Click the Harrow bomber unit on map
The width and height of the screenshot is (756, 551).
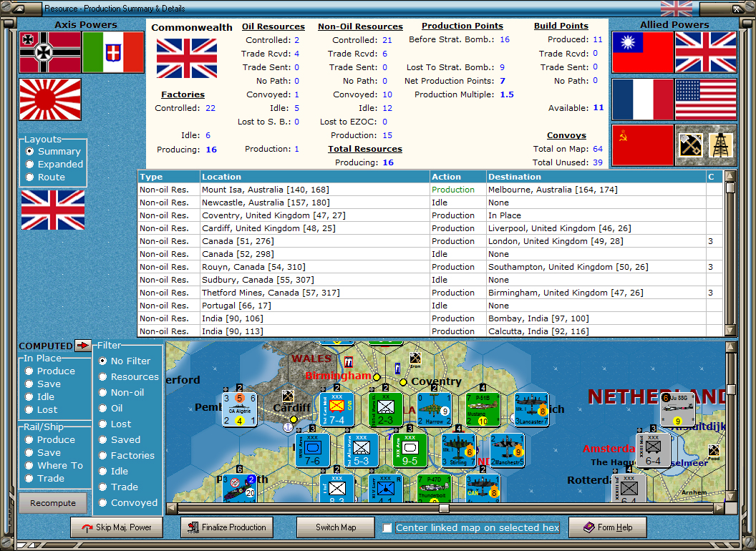pyautogui.click(x=435, y=410)
